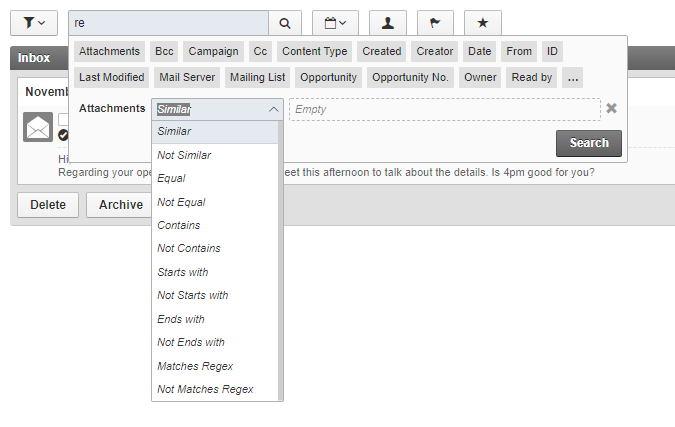This screenshot has height=427, width=675.
Task: Click the flag icon button
Action: (x=435, y=22)
